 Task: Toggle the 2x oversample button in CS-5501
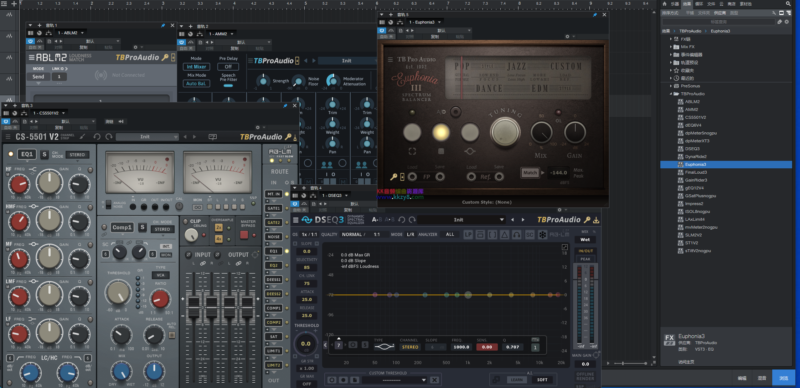219,227
